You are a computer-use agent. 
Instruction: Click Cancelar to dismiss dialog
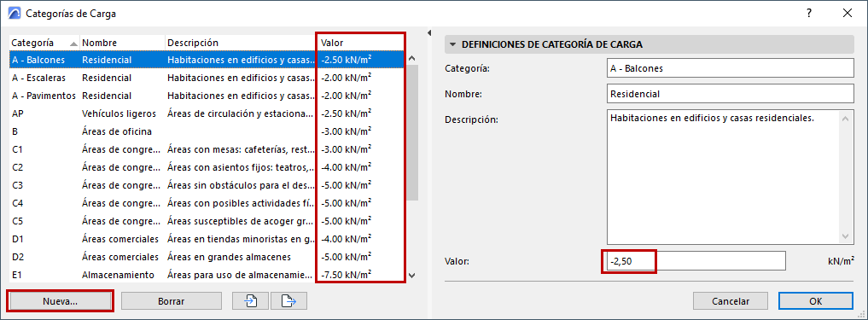[730, 301]
